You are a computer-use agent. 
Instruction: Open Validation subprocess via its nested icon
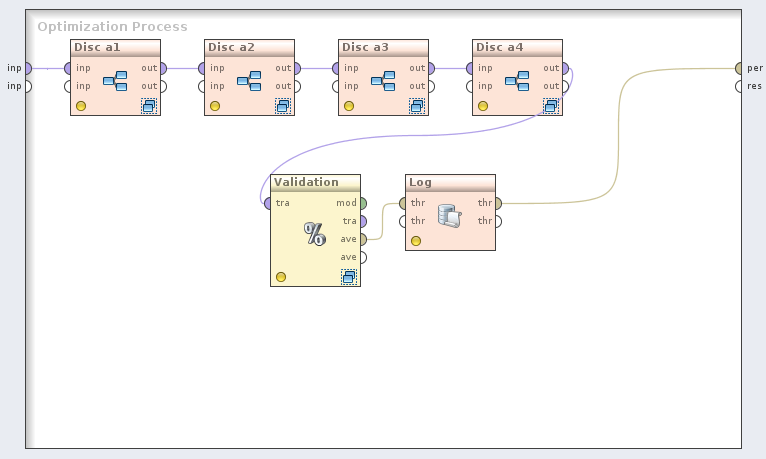click(348, 277)
